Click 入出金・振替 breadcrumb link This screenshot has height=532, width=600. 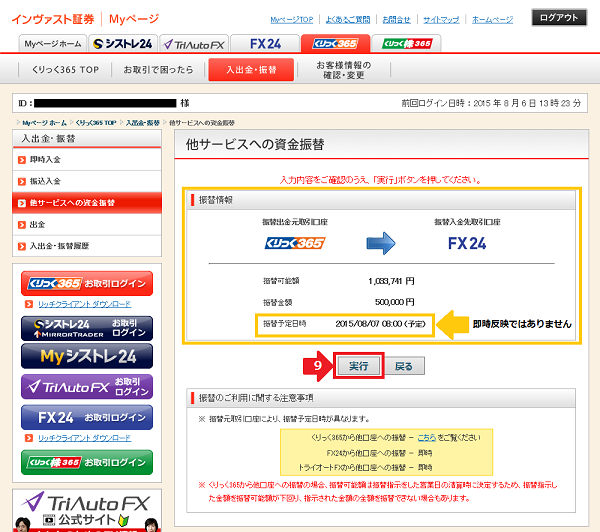tap(142, 123)
